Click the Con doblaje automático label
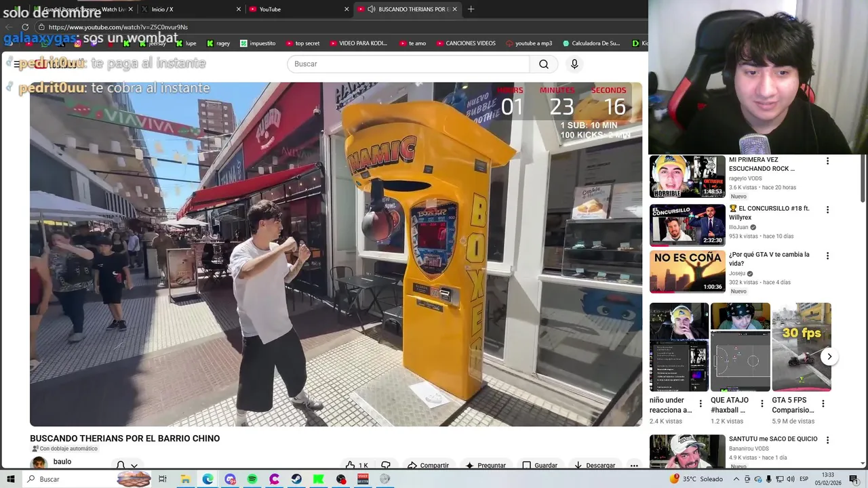Screen dimensions: 868x488 [x=64, y=449]
